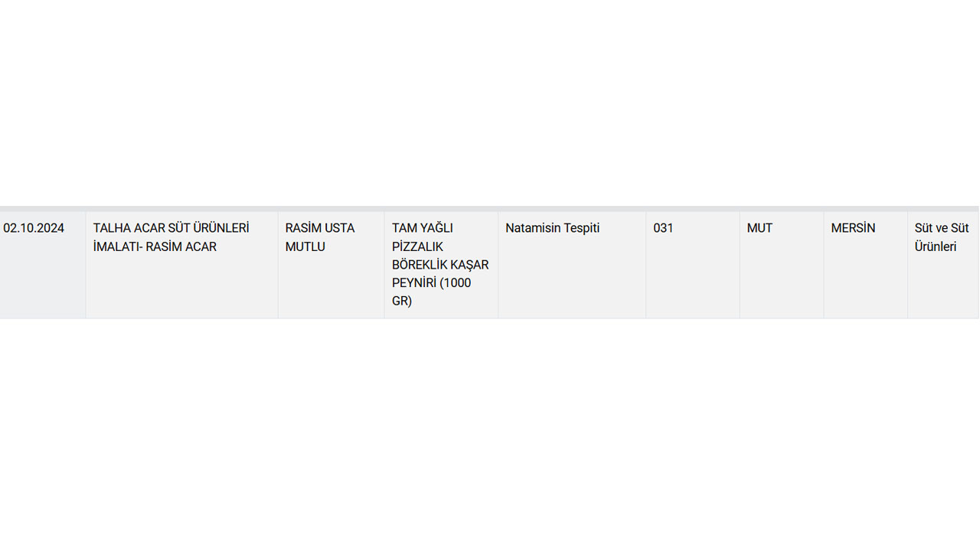The width and height of the screenshot is (980, 551).
Task: Select the MUT district cell
Action: point(759,228)
